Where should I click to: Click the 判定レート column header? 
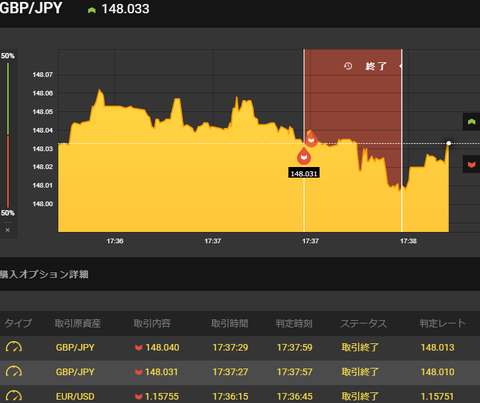pyautogui.click(x=442, y=323)
